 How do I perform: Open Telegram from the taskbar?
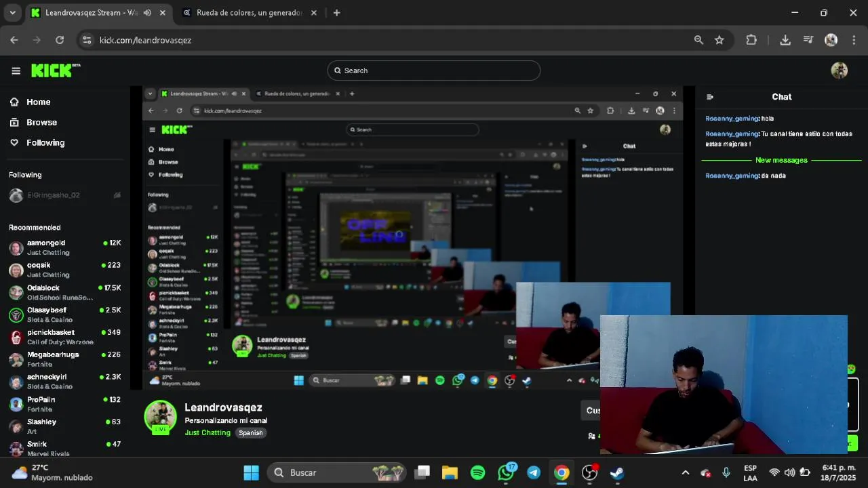pos(534,472)
